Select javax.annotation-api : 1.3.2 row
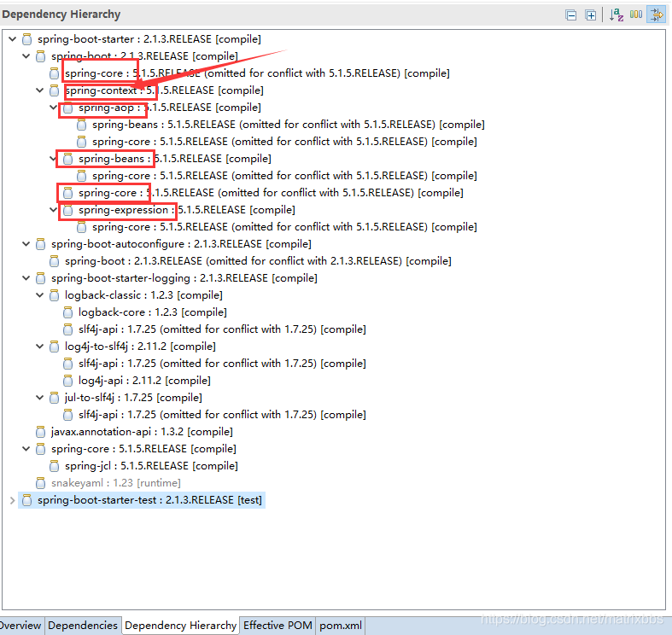 142,432
